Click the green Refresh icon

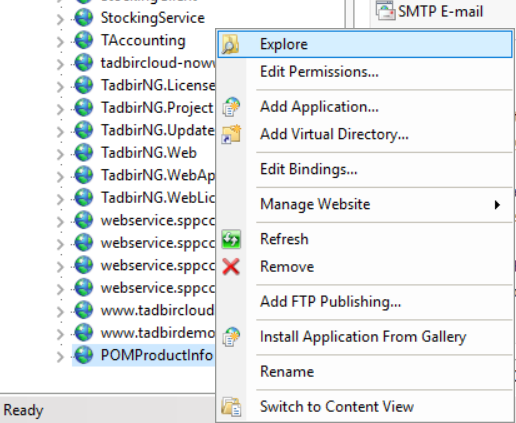tap(231, 239)
